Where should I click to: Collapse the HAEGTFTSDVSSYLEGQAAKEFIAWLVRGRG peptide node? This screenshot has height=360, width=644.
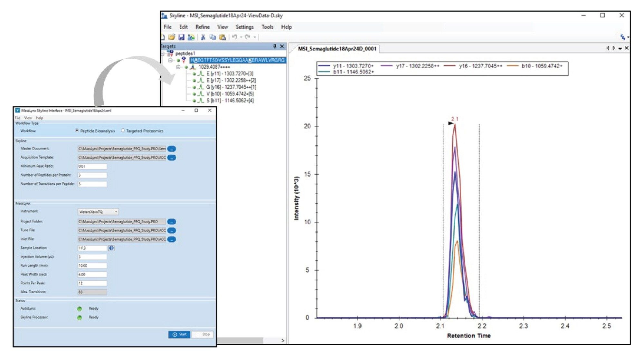170,60
